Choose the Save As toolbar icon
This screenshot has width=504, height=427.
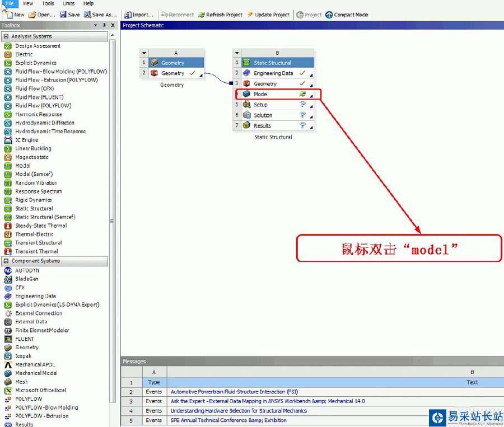[87, 15]
